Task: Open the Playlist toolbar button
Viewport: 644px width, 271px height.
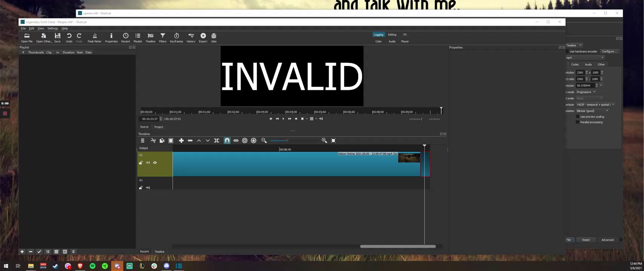Action: point(138,38)
